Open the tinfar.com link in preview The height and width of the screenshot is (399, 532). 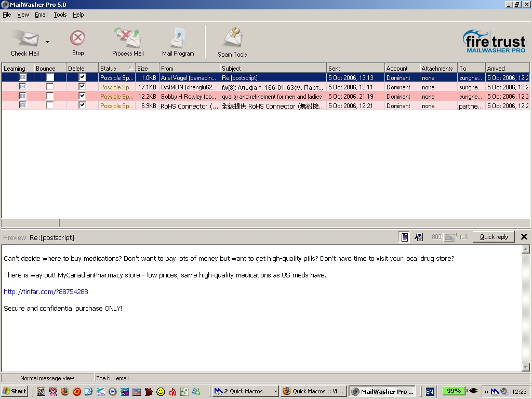pyautogui.click(x=46, y=292)
